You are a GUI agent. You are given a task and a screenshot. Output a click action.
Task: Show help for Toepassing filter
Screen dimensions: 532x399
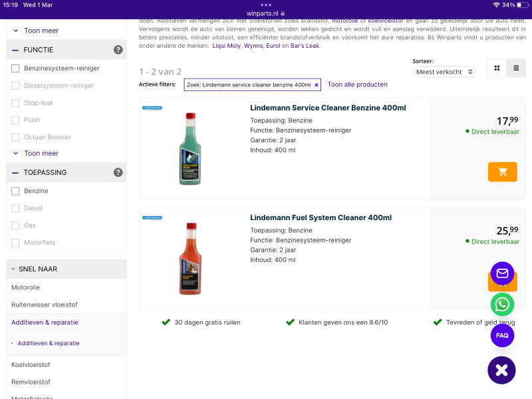[x=118, y=172]
